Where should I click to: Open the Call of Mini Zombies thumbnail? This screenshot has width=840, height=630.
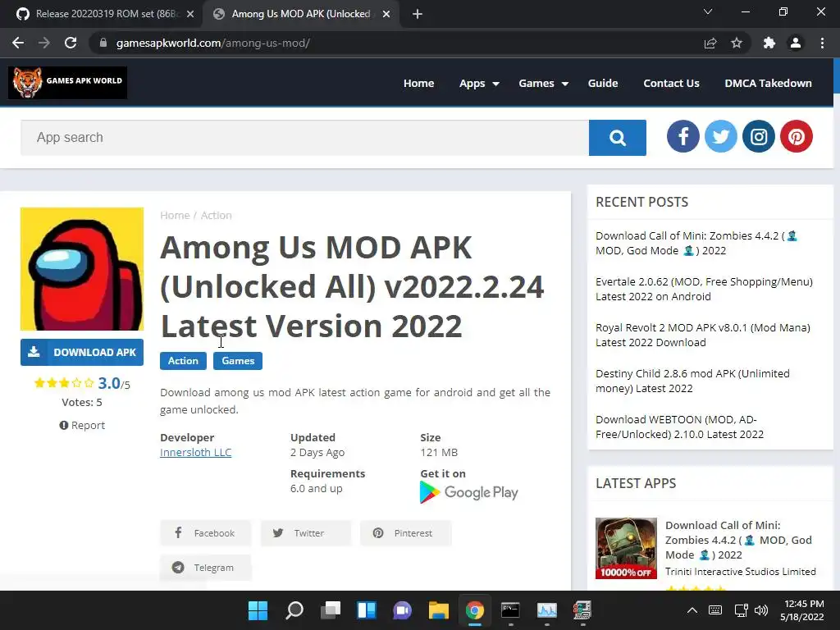click(626, 548)
